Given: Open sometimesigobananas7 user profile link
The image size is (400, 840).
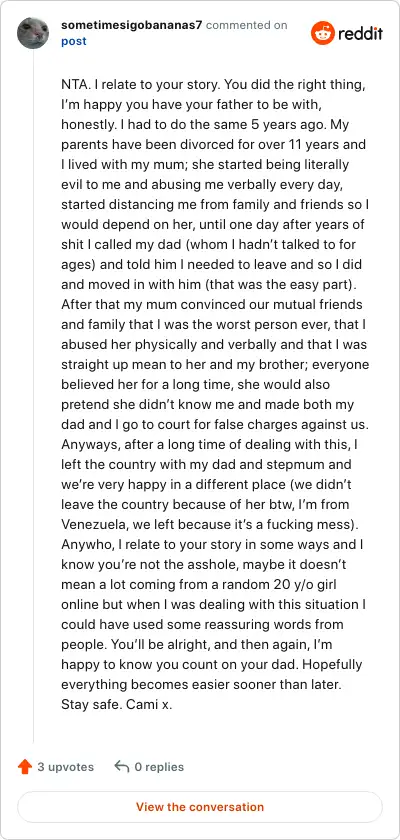Looking at the screenshot, I should pyautogui.click(x=131, y=25).
